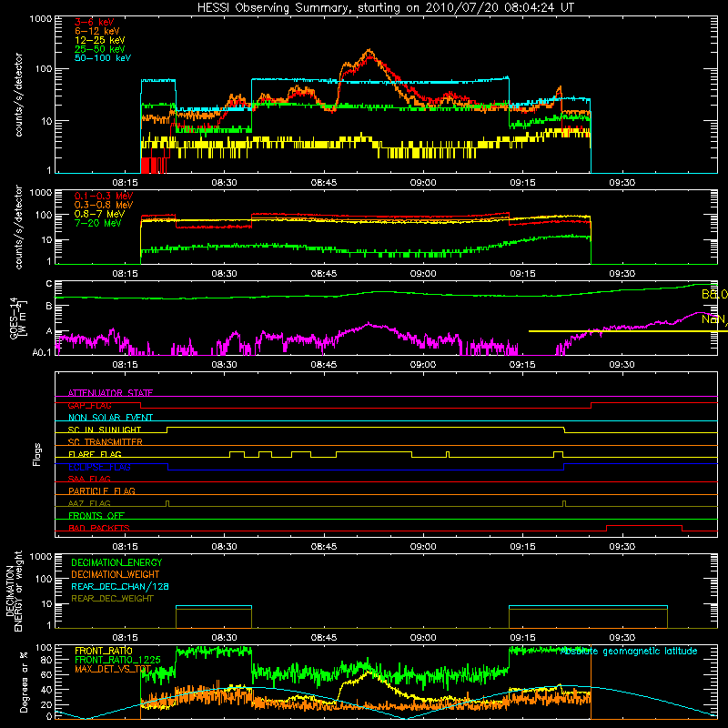Click the raised BAD_PACKETS segment near 09:30
This screenshot has height=728, width=728.
point(644,526)
